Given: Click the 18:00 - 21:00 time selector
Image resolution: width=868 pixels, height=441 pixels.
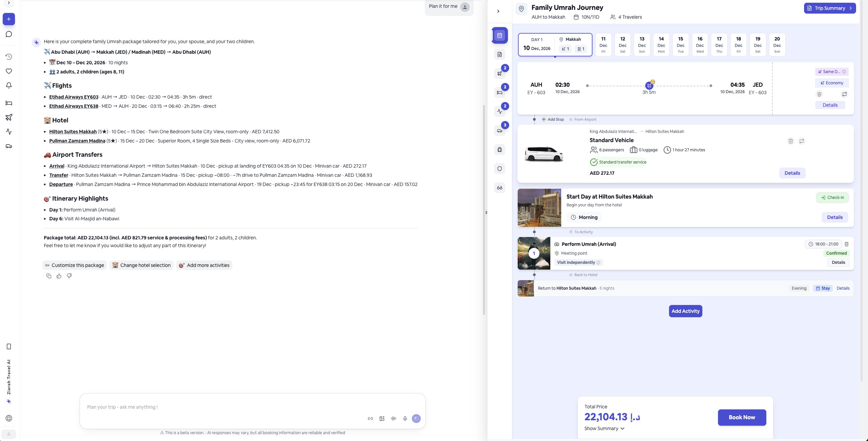Looking at the screenshot, I should pyautogui.click(x=823, y=244).
